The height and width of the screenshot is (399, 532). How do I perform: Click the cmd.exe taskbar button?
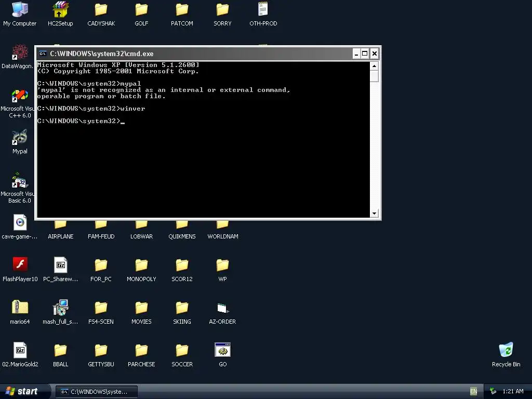click(96, 392)
